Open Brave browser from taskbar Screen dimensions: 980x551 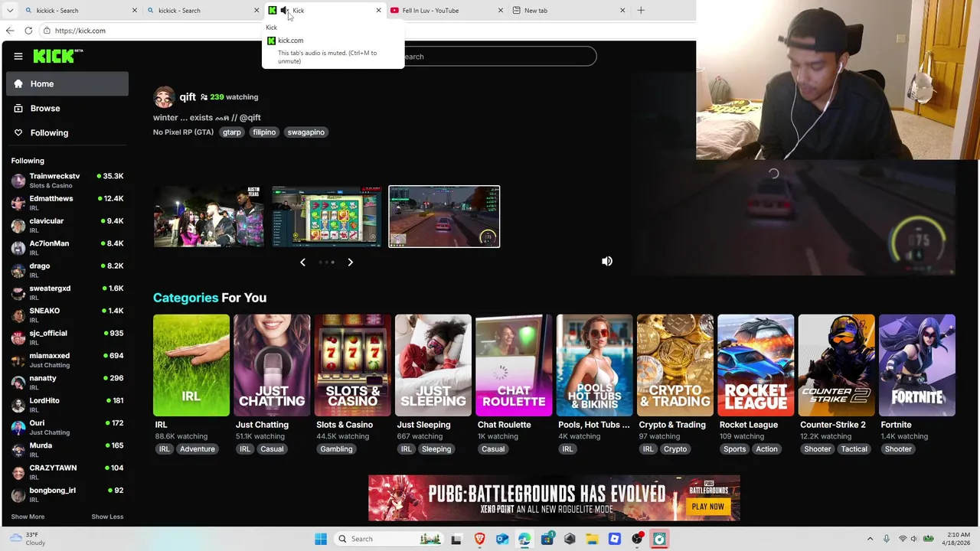click(x=479, y=539)
